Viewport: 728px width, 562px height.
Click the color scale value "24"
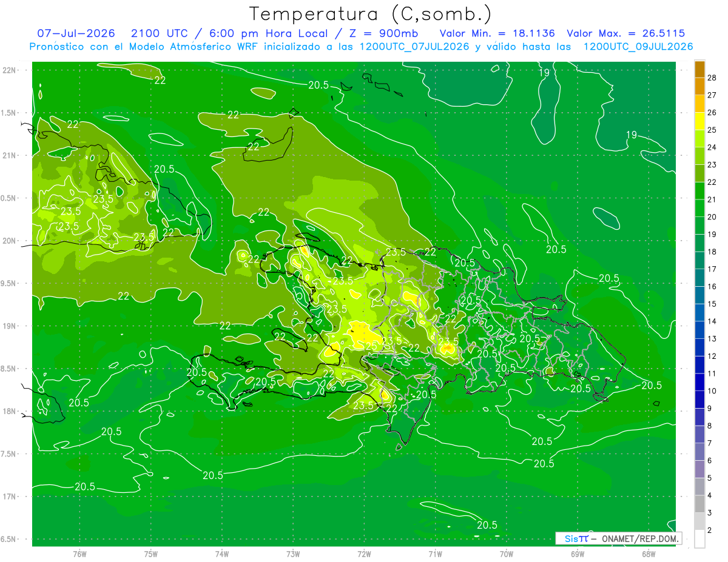tap(712, 147)
